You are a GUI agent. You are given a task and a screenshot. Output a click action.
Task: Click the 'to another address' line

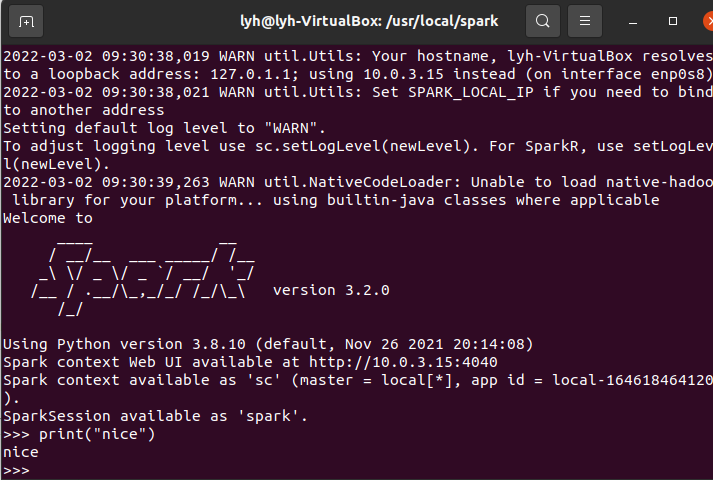point(84,110)
